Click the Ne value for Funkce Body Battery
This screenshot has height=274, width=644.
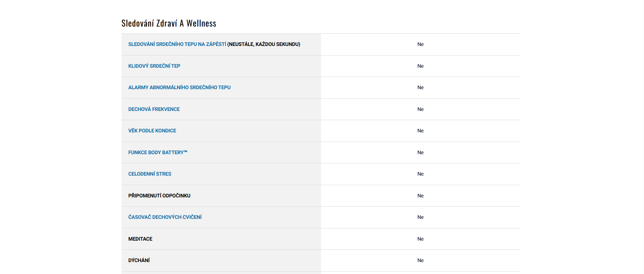pyautogui.click(x=420, y=152)
